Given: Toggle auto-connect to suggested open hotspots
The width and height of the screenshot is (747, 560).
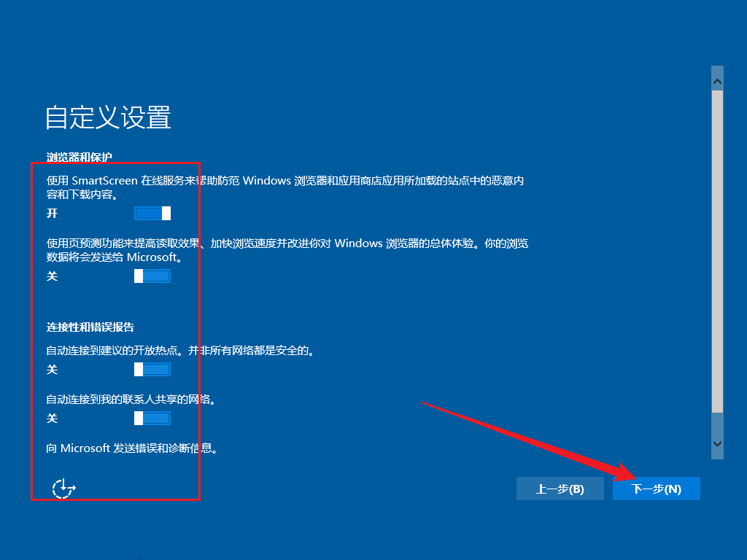Looking at the screenshot, I should pyautogui.click(x=152, y=370).
